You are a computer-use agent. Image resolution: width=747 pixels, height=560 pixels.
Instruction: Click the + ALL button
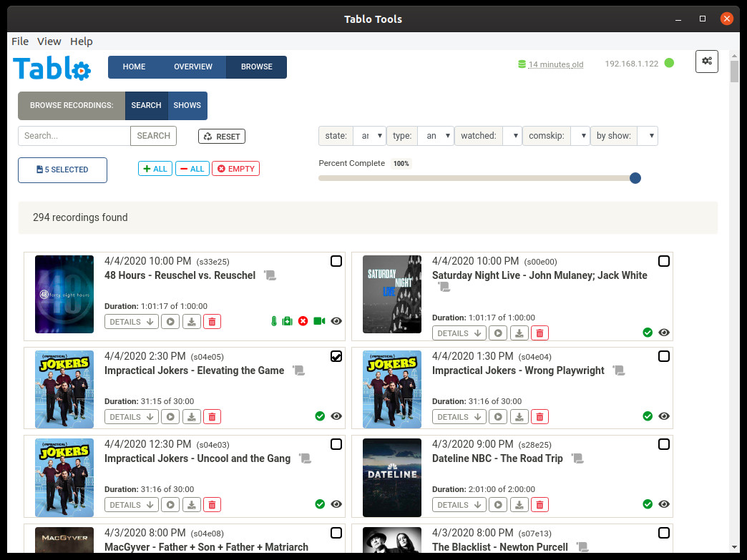(155, 169)
